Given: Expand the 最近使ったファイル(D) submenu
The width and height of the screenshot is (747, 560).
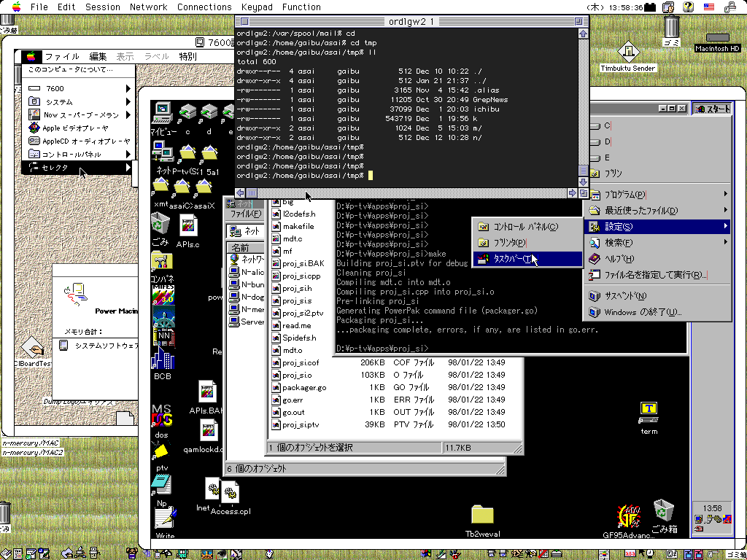Looking at the screenshot, I should (x=641, y=211).
